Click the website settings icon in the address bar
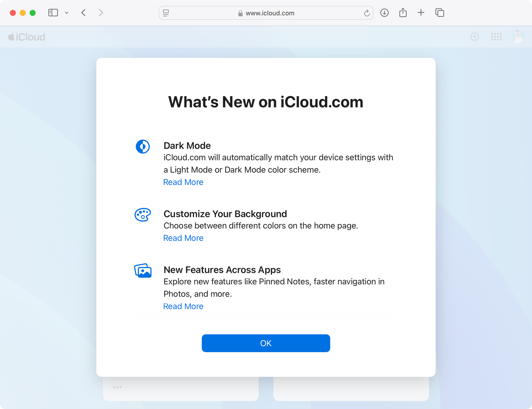The width and height of the screenshot is (532, 409). [166, 13]
